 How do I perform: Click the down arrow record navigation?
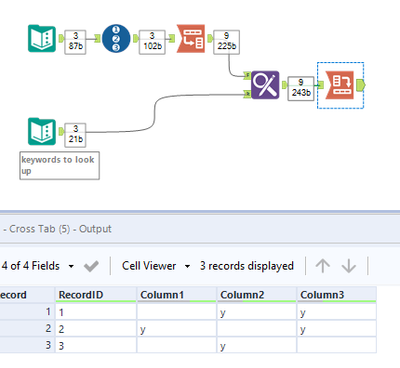pos(349,266)
